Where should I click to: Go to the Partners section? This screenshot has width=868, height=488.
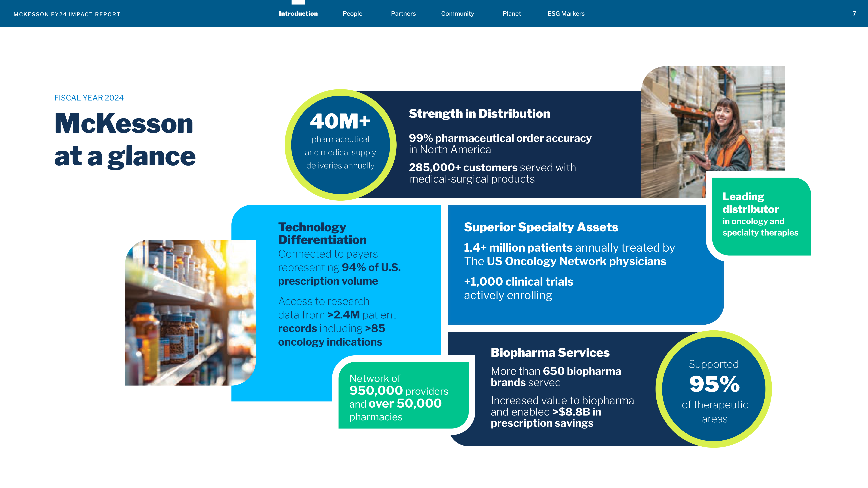[403, 14]
